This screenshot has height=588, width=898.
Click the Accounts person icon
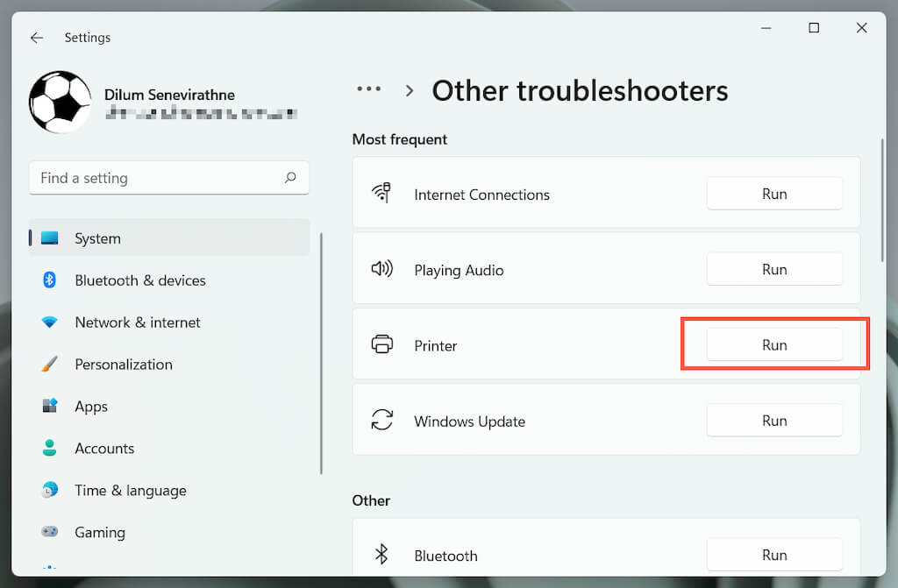50,448
